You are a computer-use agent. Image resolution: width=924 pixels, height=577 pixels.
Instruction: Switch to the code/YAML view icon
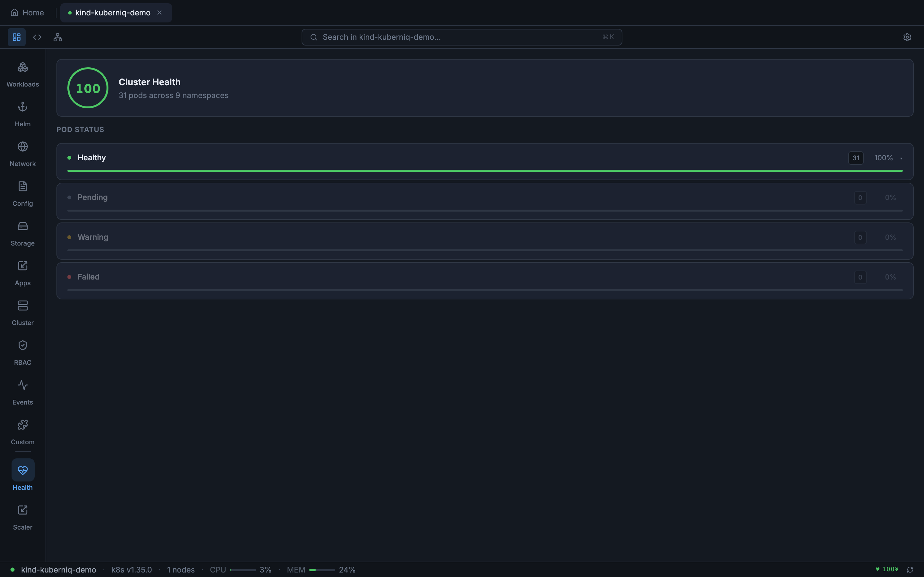click(37, 37)
